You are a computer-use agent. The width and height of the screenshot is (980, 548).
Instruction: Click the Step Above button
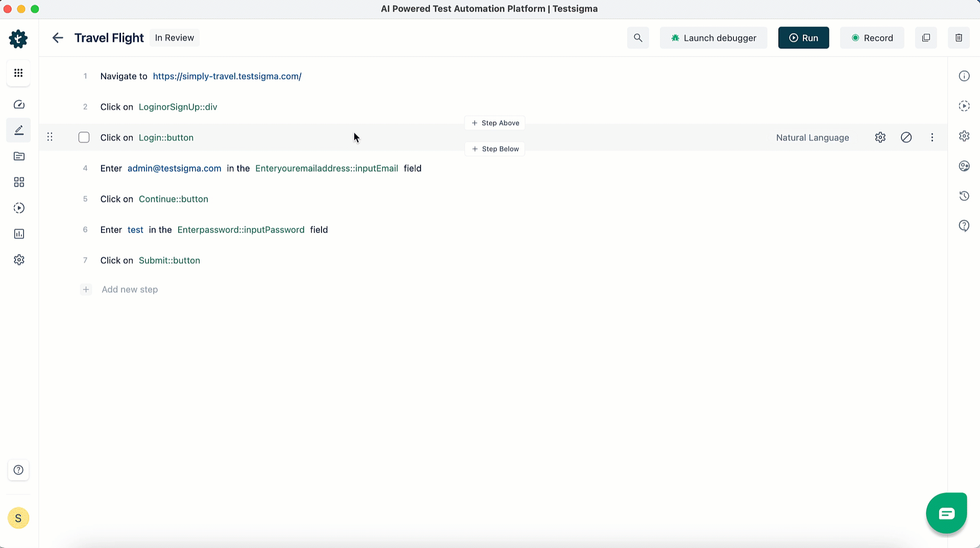(495, 123)
